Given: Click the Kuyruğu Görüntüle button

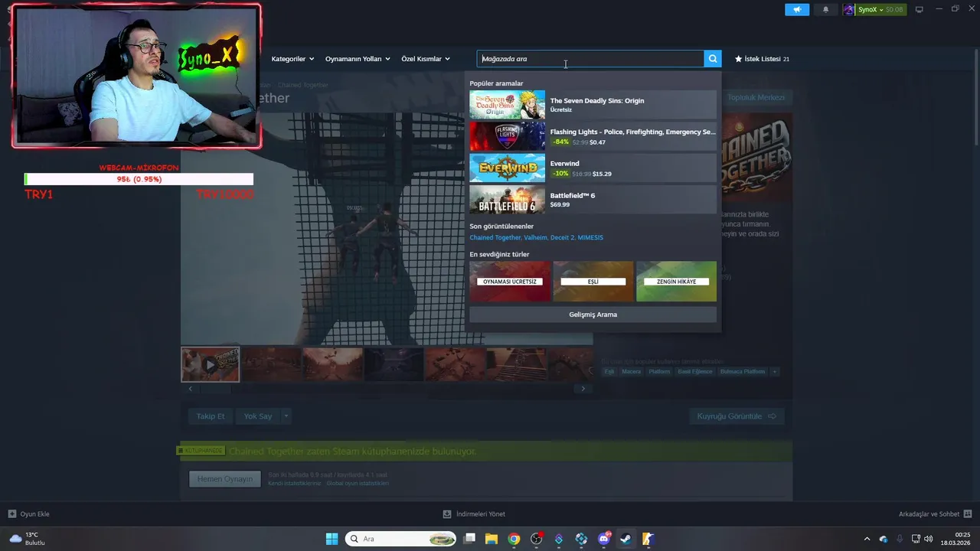Looking at the screenshot, I should 737,416.
